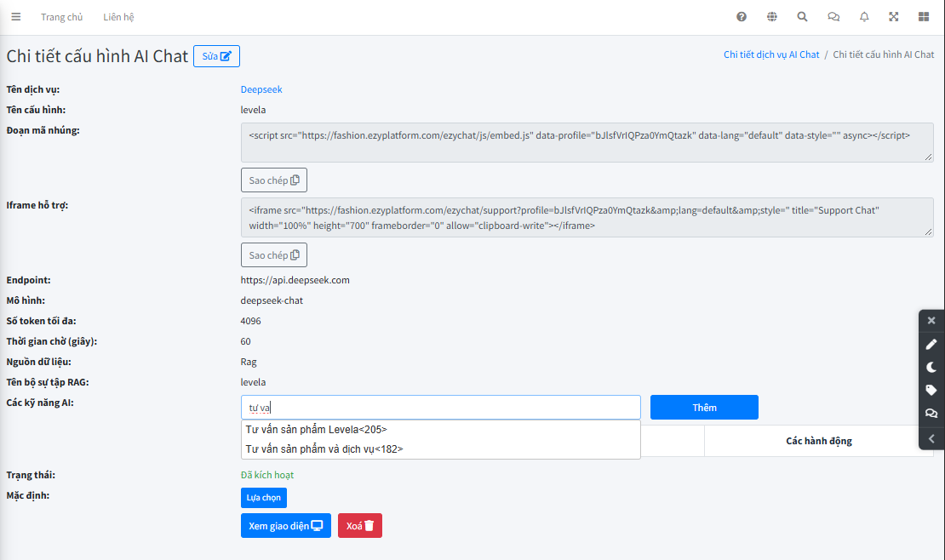The image size is (945, 560).
Task: Open Xem giao diện preview
Action: [286, 526]
